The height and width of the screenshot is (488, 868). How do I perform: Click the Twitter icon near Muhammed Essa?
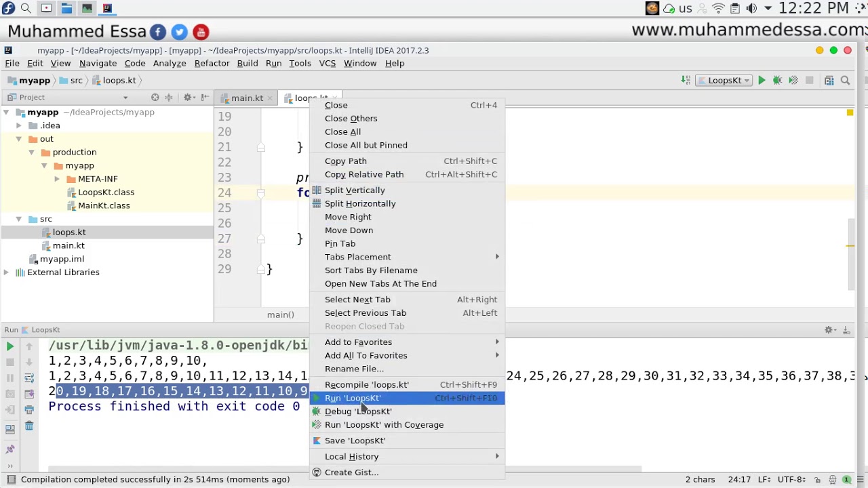point(179,32)
